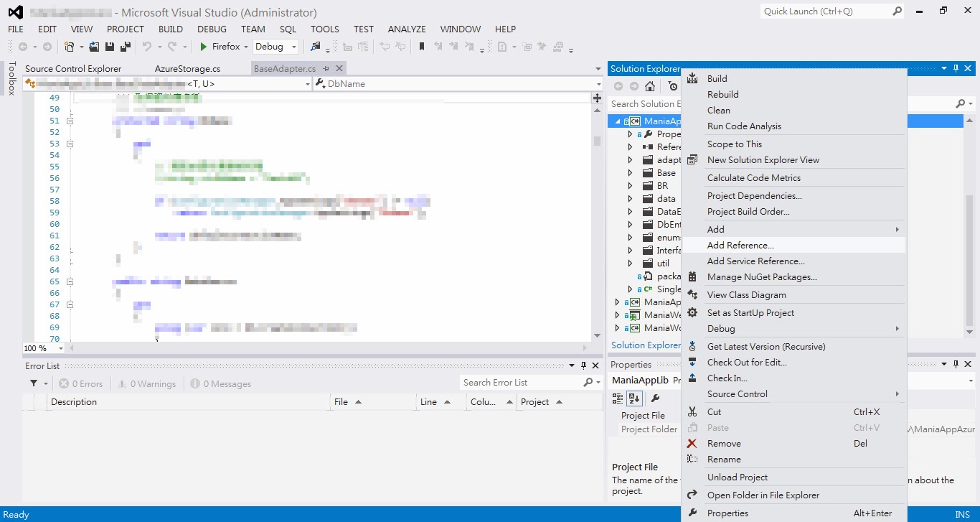This screenshot has height=522, width=980.
Task: Switch to the AzureStorage.cs tab
Action: pyautogui.click(x=188, y=67)
